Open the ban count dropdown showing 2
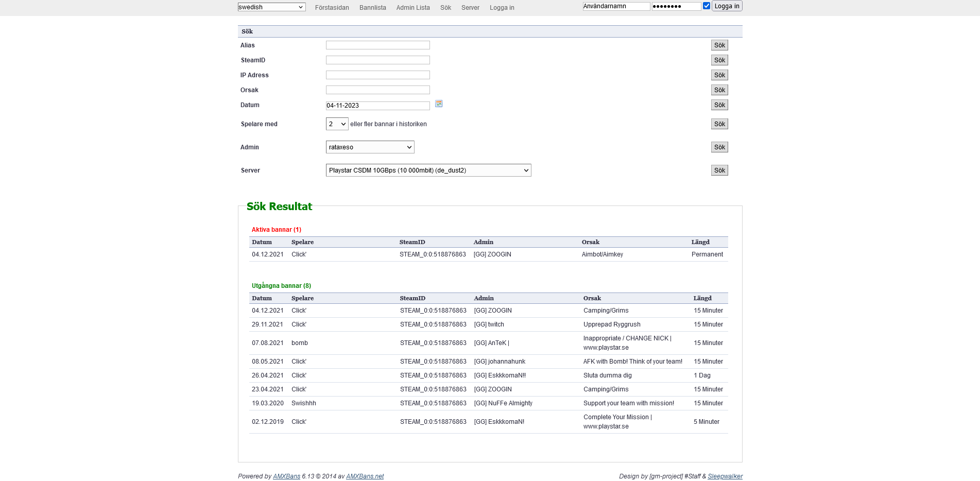Viewport: 980px width, 481px height. pos(337,124)
